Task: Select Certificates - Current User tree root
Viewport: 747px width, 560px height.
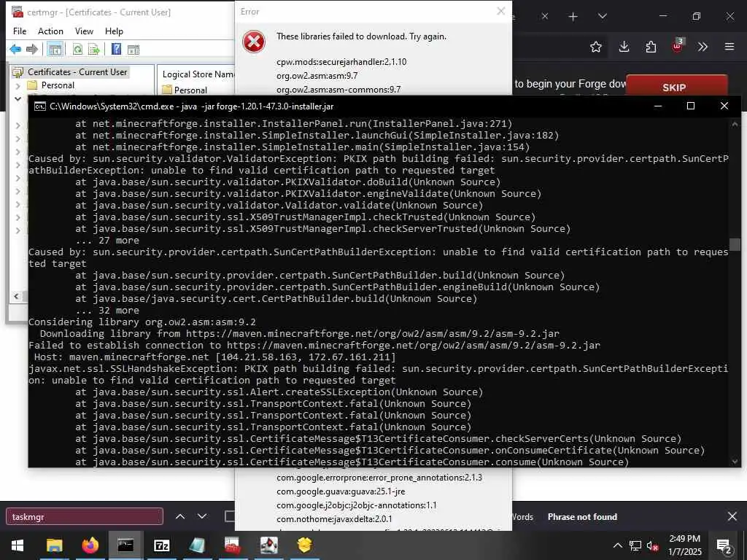Action: (x=77, y=72)
